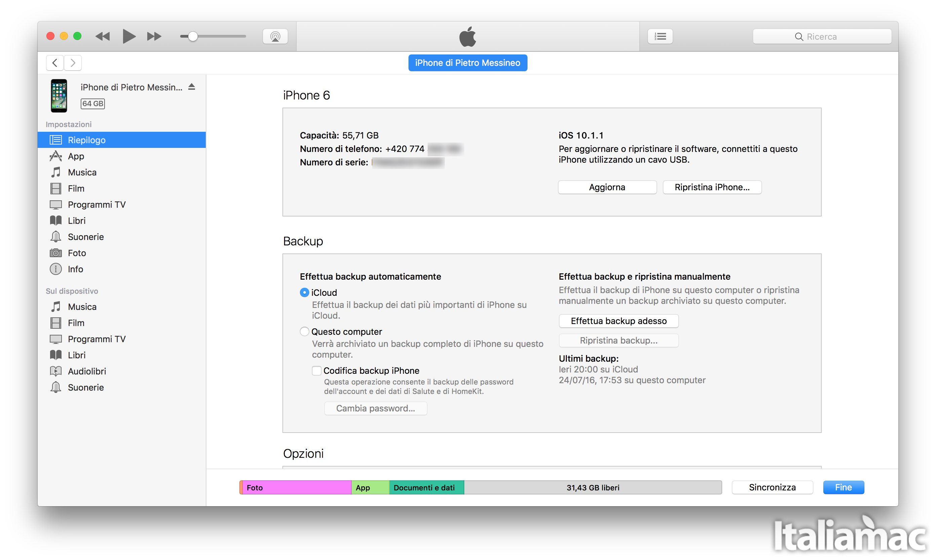Go forward with the right chevron button

tap(73, 63)
